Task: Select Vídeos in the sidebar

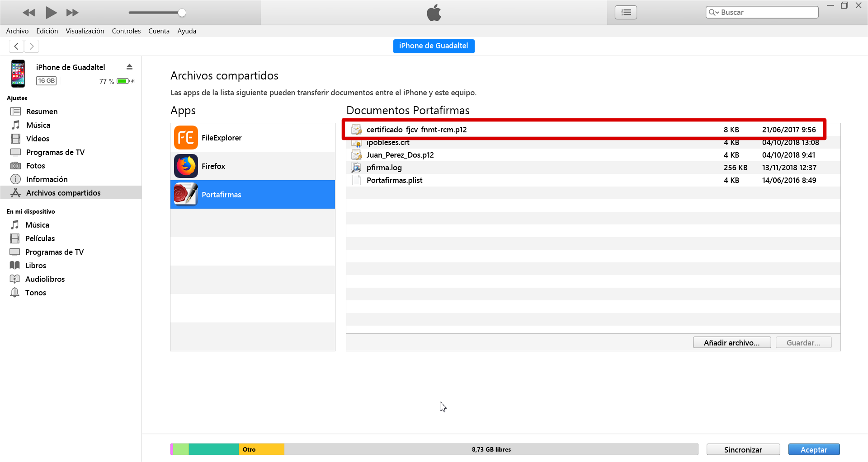Action: 71,139
